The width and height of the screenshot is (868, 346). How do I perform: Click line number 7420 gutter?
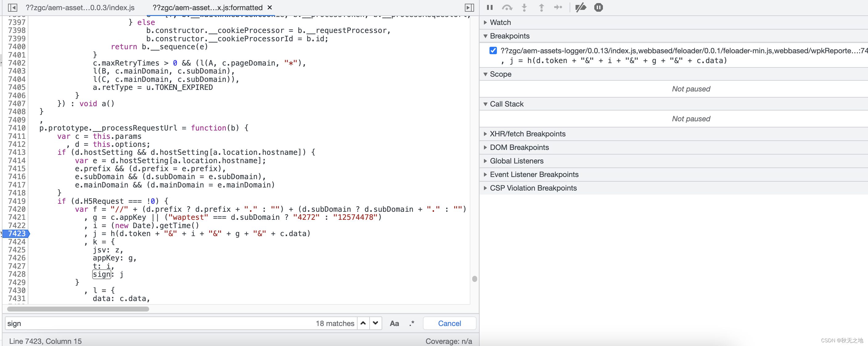(17, 209)
